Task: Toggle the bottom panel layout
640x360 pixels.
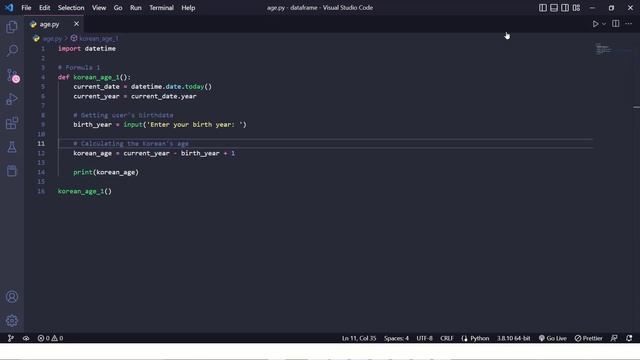Action: (x=554, y=8)
